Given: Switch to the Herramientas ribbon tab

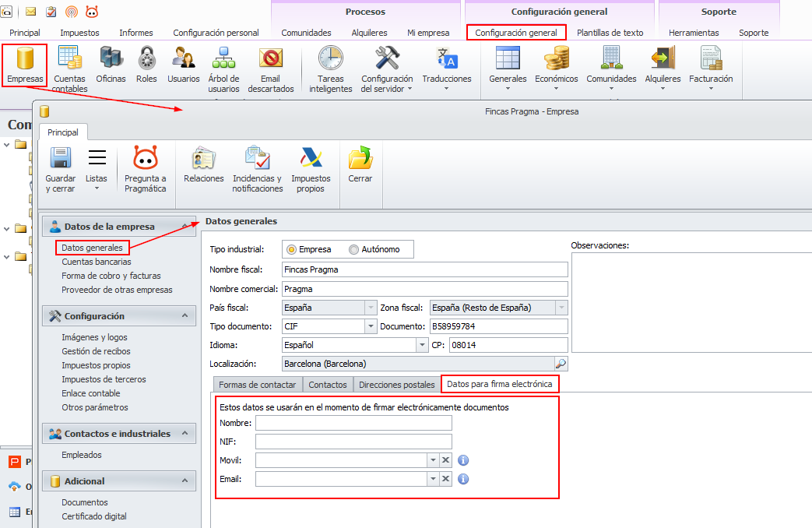Looking at the screenshot, I should [694, 33].
